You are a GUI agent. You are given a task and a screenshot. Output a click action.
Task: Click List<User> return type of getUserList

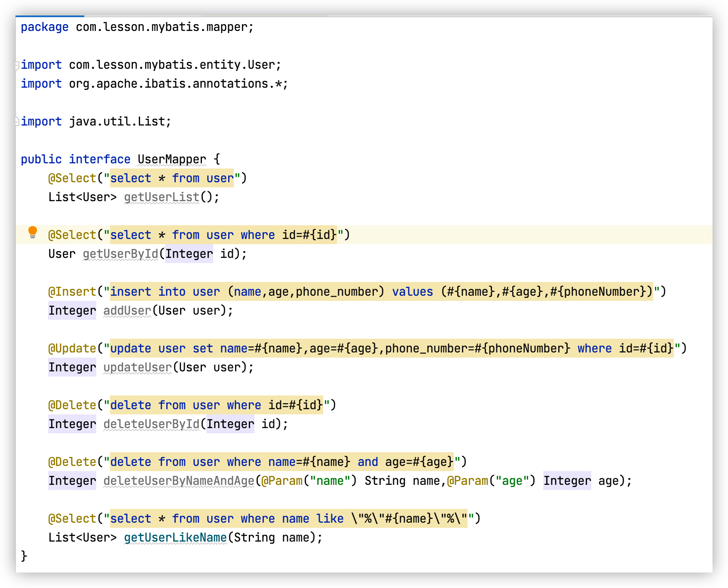pos(83,197)
